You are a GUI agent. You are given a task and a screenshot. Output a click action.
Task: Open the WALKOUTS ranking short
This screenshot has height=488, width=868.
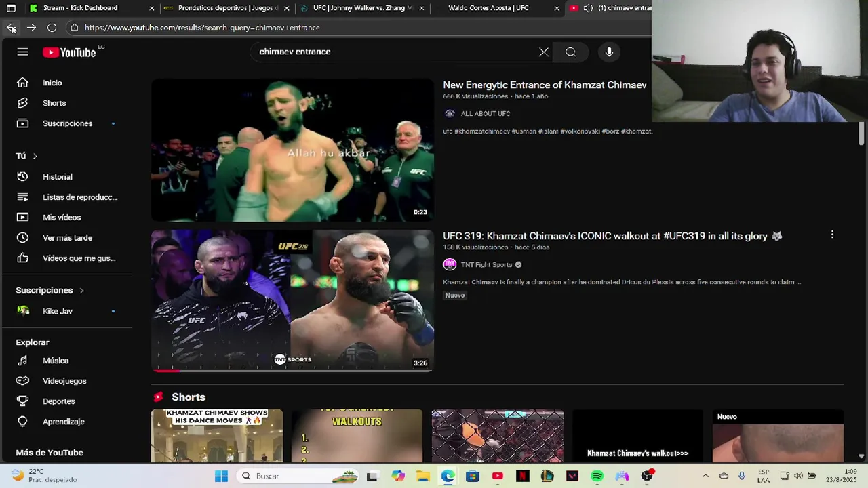357,436
